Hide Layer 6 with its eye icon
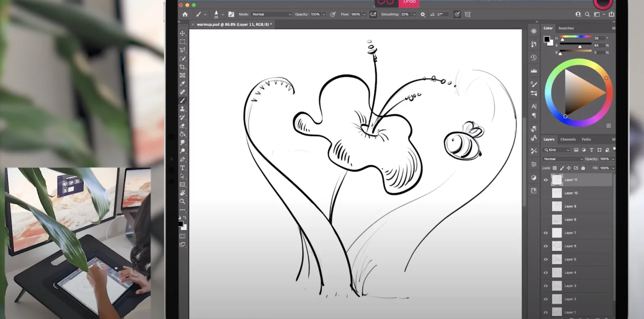 (545, 246)
